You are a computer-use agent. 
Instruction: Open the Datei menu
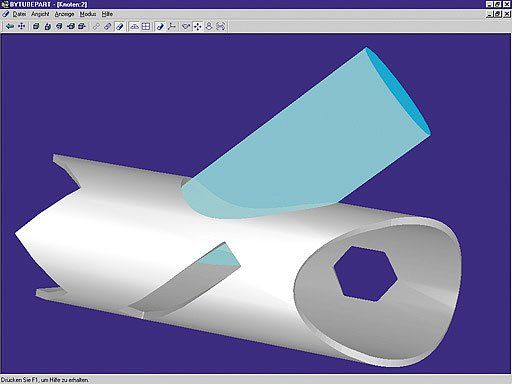[x=19, y=14]
